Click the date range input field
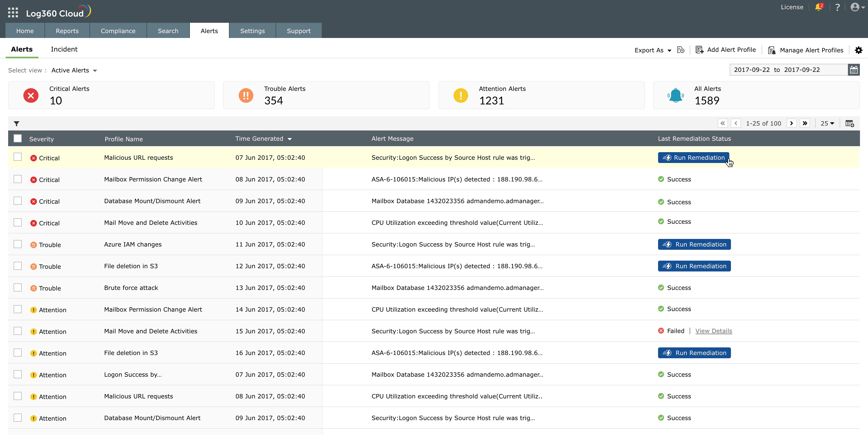The image size is (868, 435). [x=789, y=70]
